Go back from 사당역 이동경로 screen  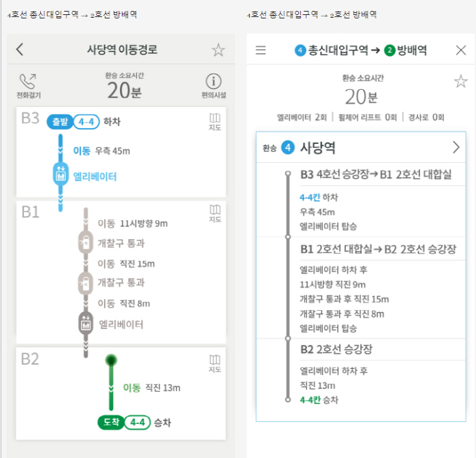[20, 49]
